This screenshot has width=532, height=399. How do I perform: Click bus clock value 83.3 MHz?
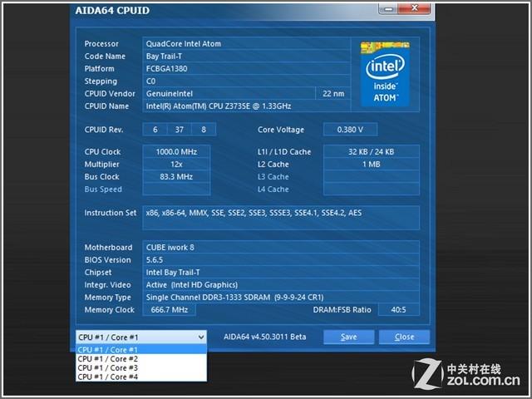pos(176,177)
